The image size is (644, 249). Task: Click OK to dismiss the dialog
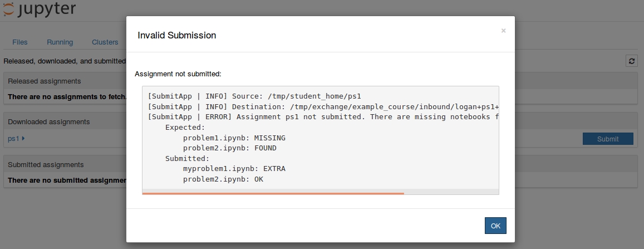click(495, 226)
